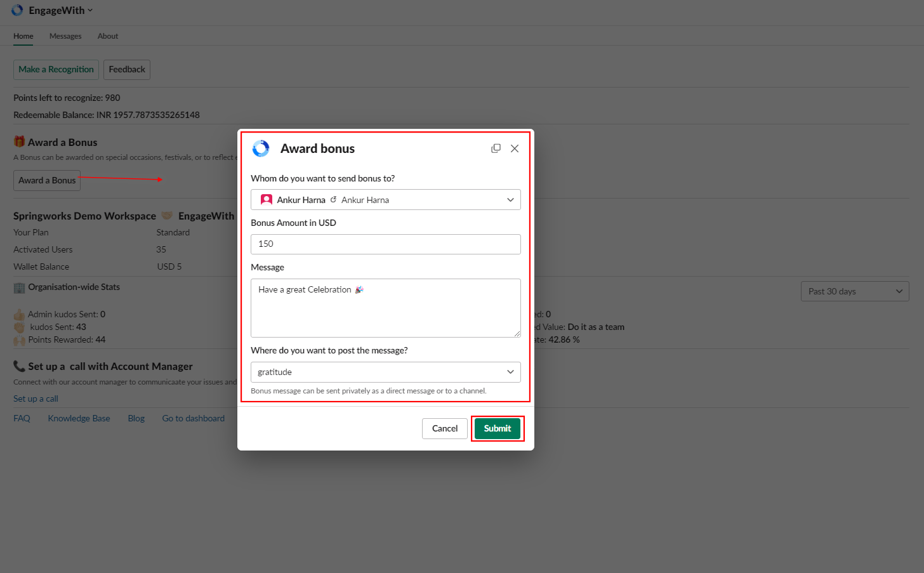Click the Activated Users value 35
Viewport: 924px width, 573px height.
pyautogui.click(x=161, y=249)
